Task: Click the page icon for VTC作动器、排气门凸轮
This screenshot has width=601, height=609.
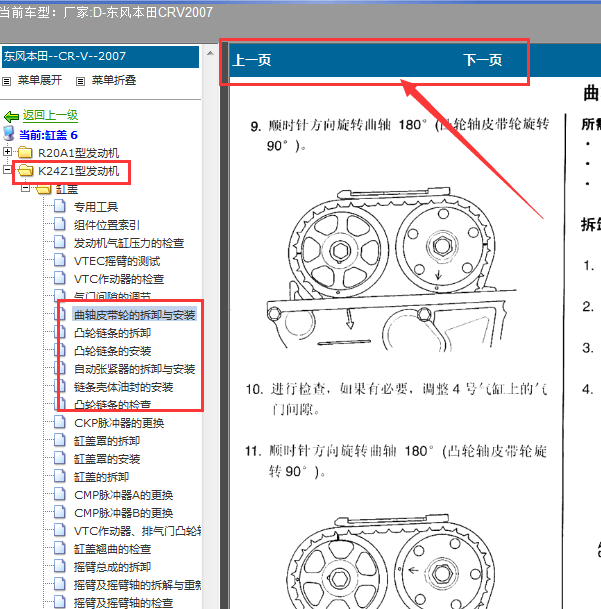Action: pos(60,529)
